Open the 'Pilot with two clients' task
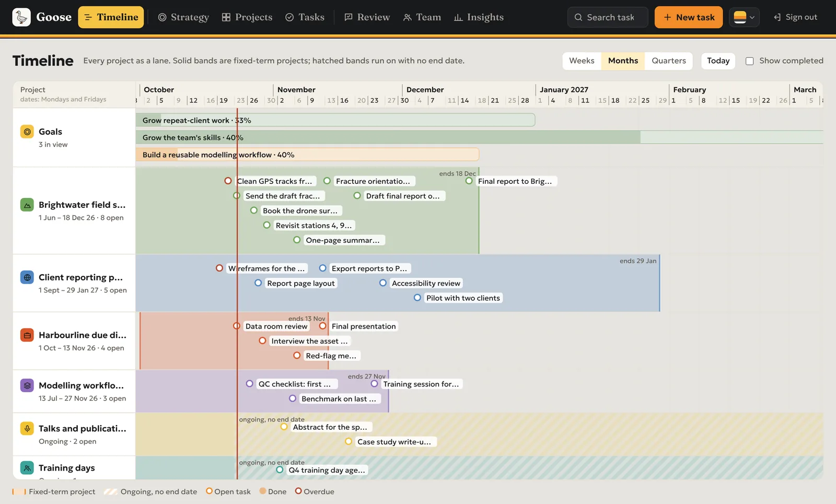 pyautogui.click(x=463, y=298)
